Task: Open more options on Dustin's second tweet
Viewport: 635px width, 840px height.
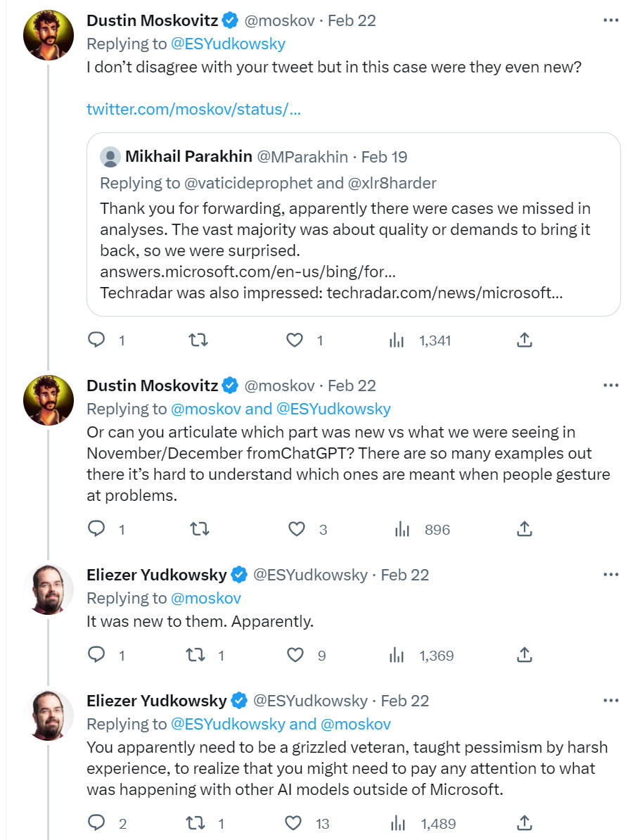Action: pyautogui.click(x=610, y=386)
